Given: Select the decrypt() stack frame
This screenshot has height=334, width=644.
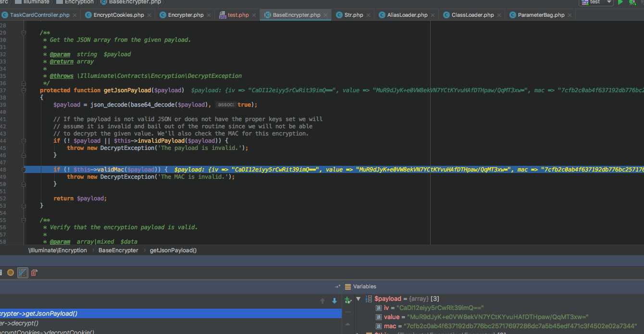Looking at the screenshot, I should 171,323.
